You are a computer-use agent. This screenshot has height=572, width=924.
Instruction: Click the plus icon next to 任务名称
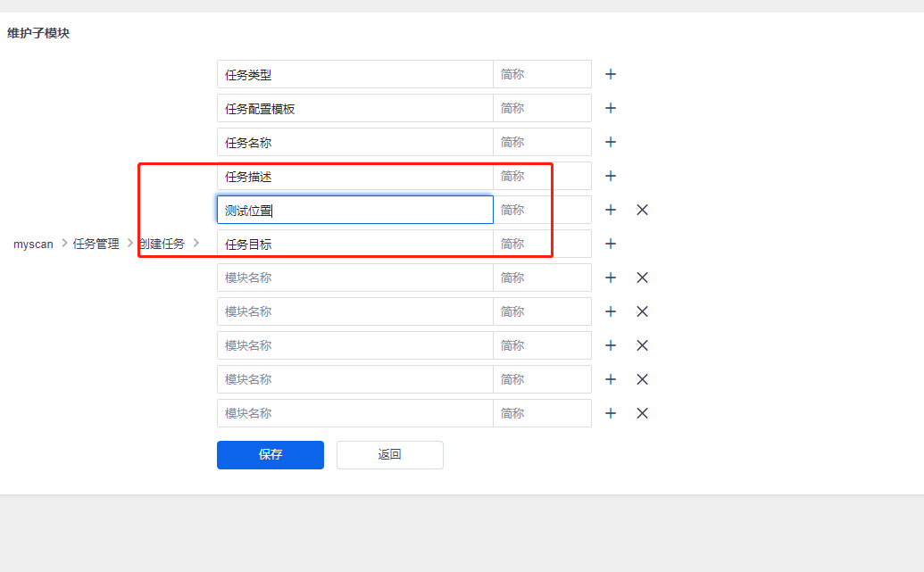(x=611, y=142)
